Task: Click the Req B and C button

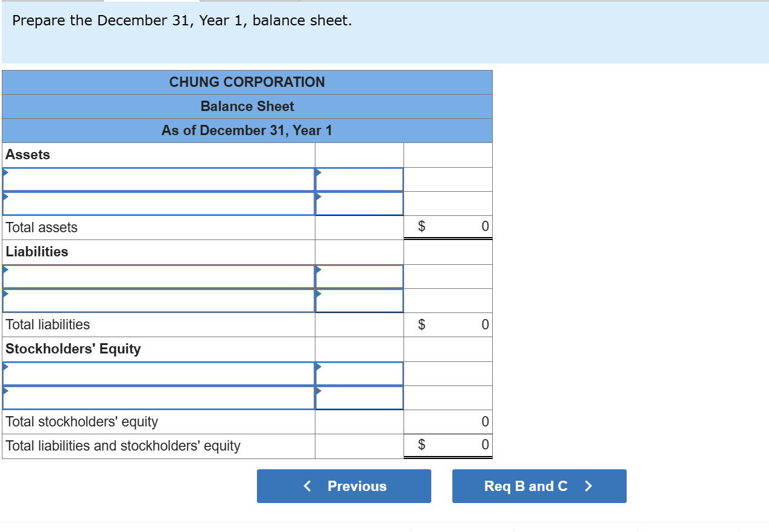Action: pos(539,486)
